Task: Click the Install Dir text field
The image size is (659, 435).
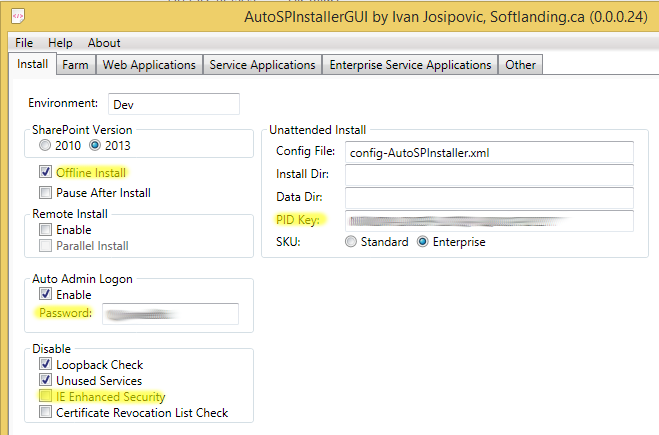Action: (x=489, y=175)
